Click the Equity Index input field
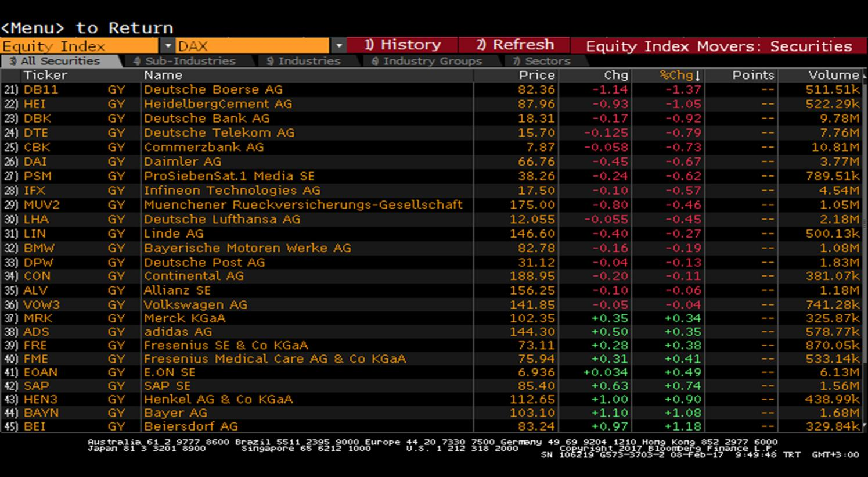The width and height of the screenshot is (868, 477). click(80, 46)
